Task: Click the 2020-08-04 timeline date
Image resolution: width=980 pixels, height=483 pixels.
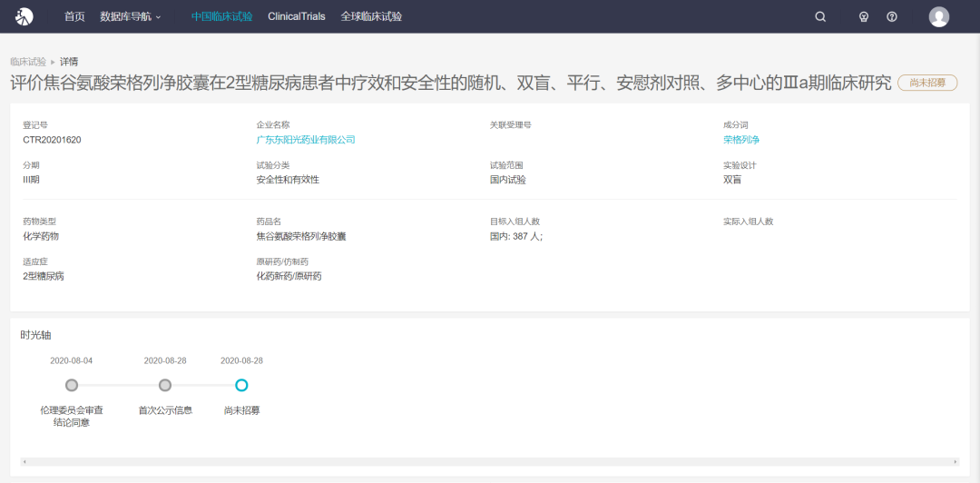Action: (72, 361)
